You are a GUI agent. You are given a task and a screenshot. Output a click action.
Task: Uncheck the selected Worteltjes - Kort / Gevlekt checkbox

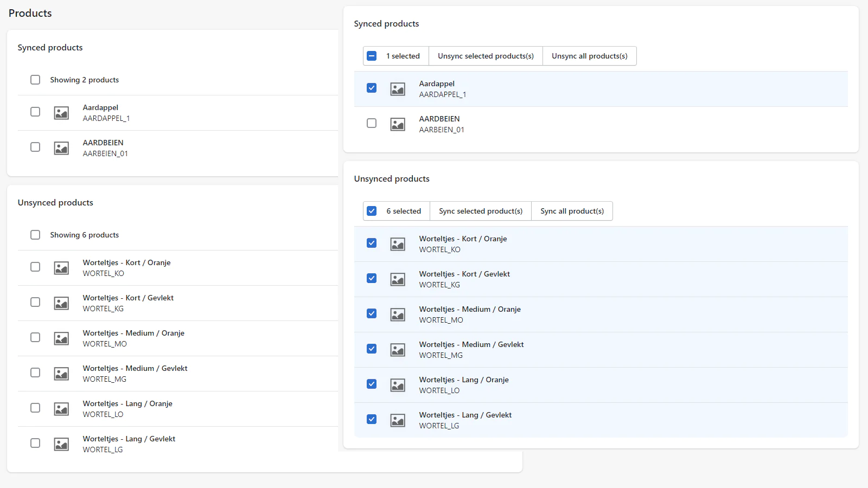tap(372, 278)
